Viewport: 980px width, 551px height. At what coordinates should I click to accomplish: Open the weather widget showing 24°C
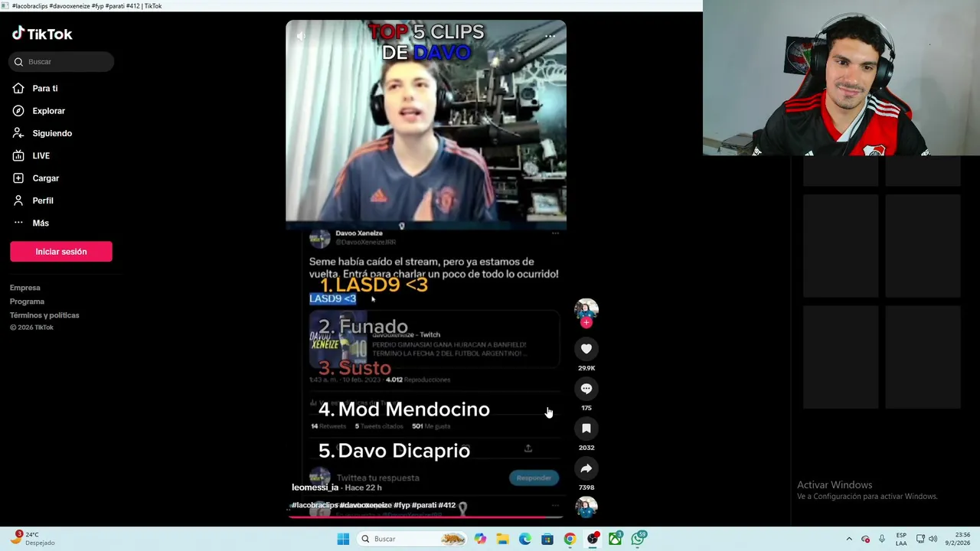(32, 539)
